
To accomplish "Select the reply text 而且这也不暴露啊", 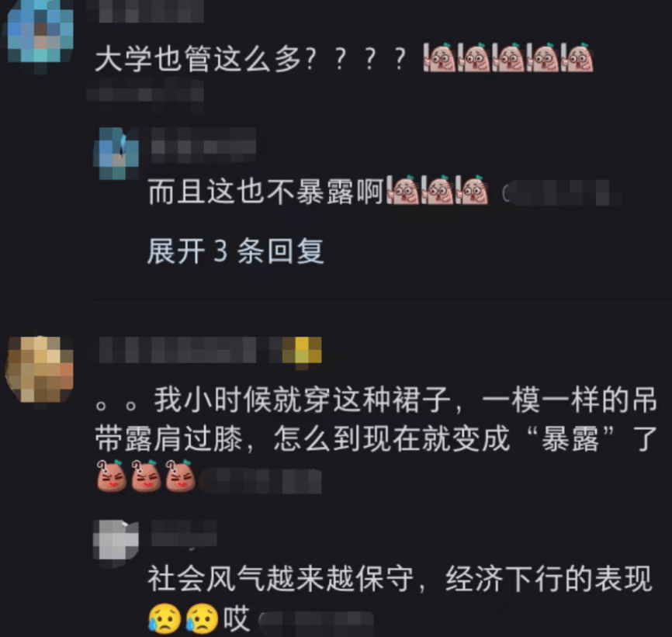I will pos(265,191).
